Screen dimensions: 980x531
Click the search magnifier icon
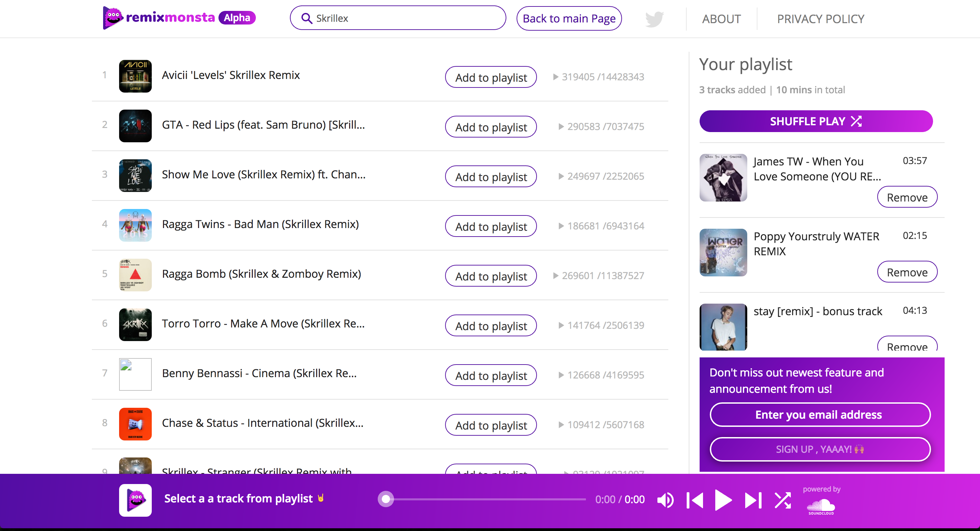pyautogui.click(x=306, y=18)
